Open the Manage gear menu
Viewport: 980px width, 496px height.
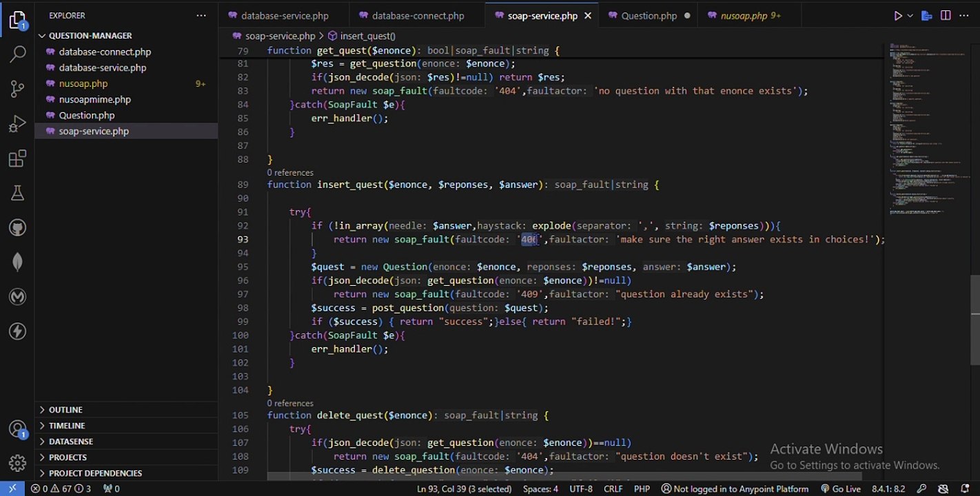[17, 463]
